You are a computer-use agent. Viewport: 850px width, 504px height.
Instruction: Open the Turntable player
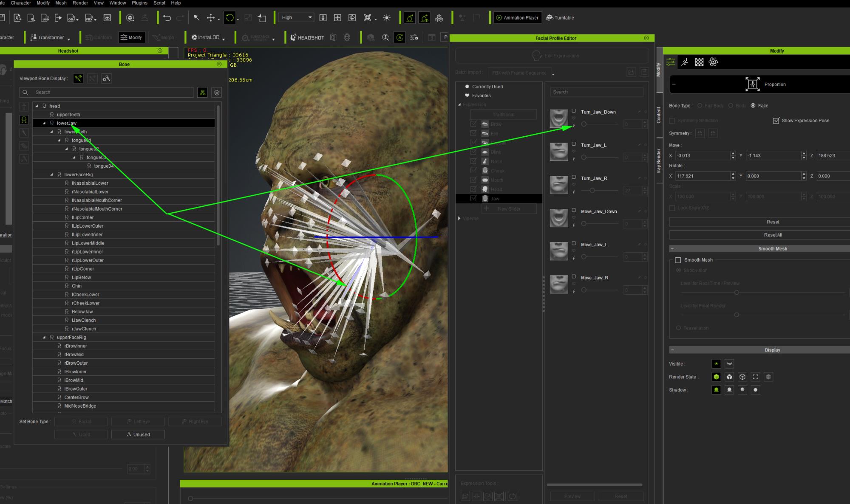(x=560, y=18)
